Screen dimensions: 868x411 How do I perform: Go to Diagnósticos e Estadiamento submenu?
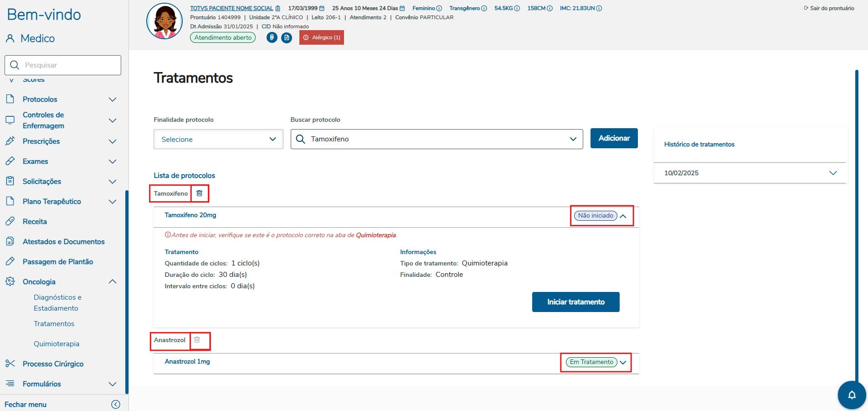click(x=57, y=303)
